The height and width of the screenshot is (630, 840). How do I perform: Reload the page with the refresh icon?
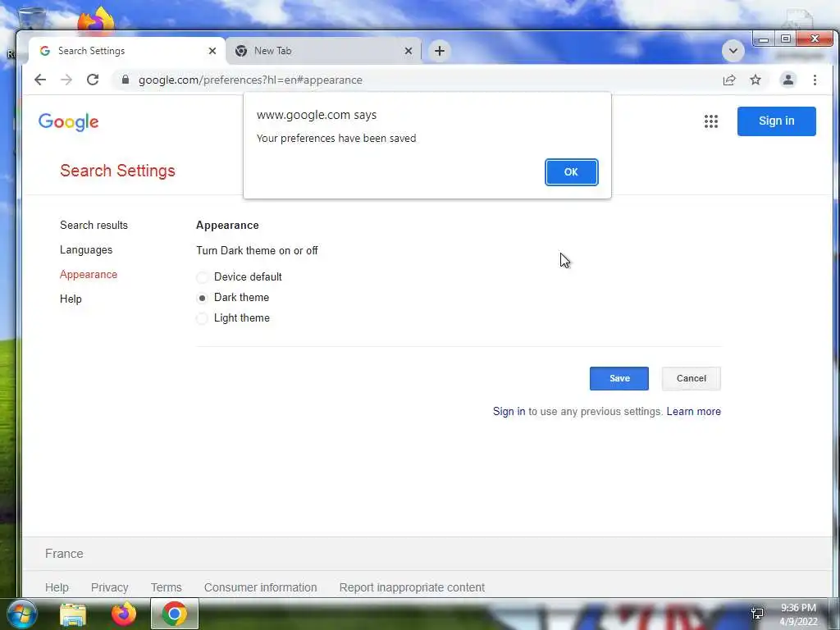[x=93, y=80]
